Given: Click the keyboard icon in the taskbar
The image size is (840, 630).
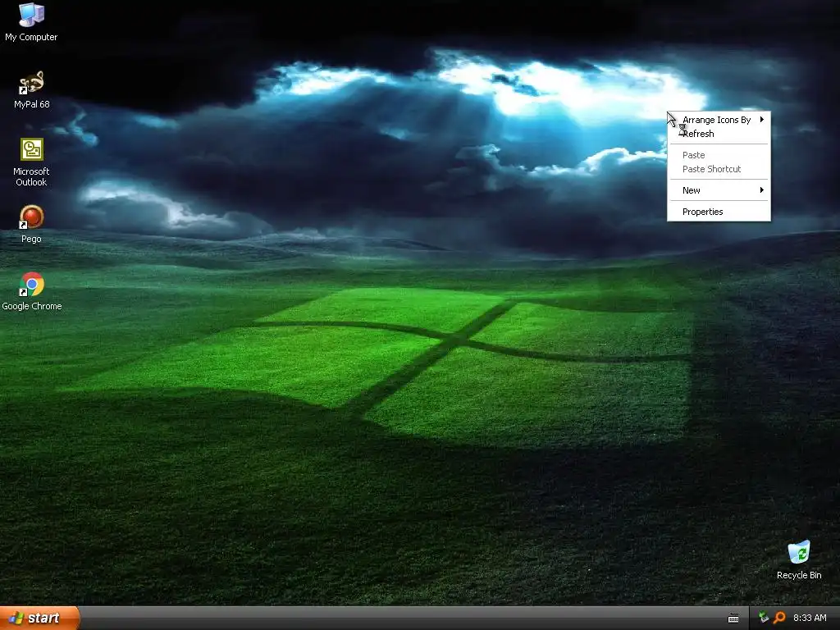Looking at the screenshot, I should (733, 619).
